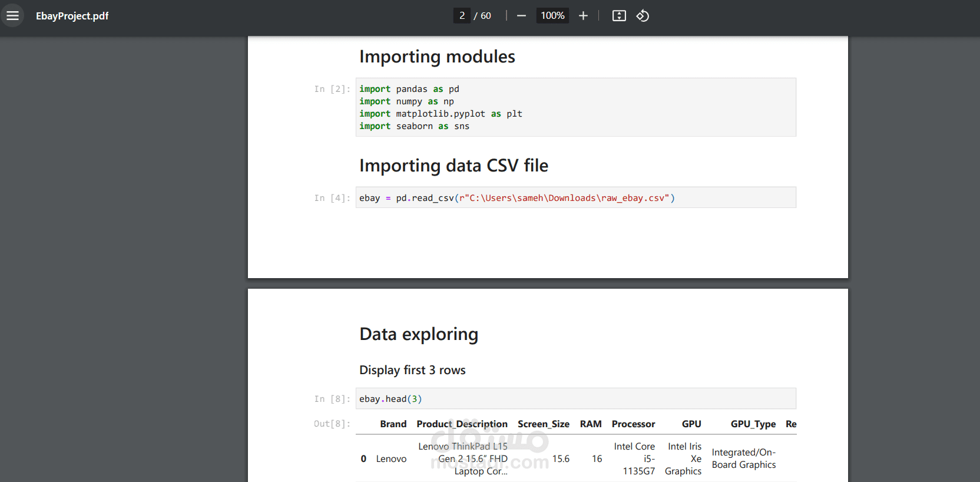
Task: Click the total page count "/ 60"
Action: coord(482,16)
